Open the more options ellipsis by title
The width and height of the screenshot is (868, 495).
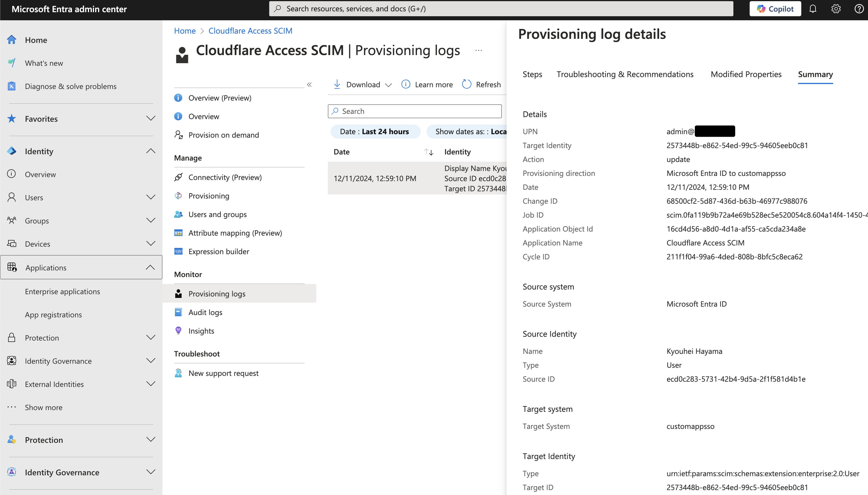478,51
